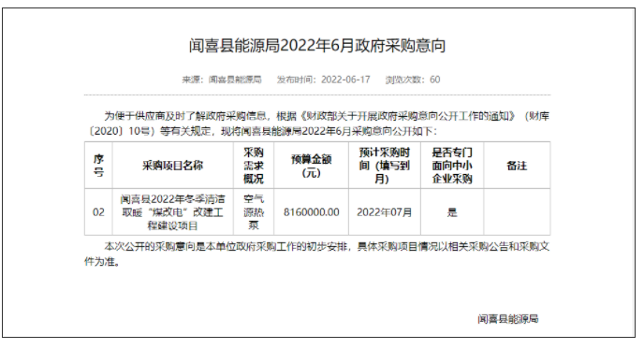Image resolution: width=644 pixels, height=349 pixels.
Task: Click the page title 闻喜县能源局2022年6月政府采购意向
Action: [x=317, y=46]
